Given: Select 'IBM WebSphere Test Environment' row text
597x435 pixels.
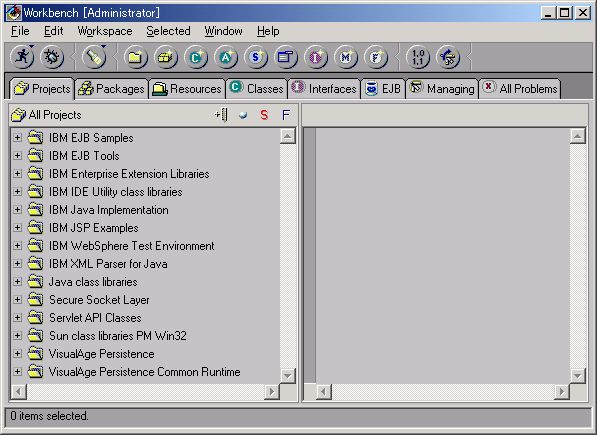Looking at the screenshot, I should [132, 246].
